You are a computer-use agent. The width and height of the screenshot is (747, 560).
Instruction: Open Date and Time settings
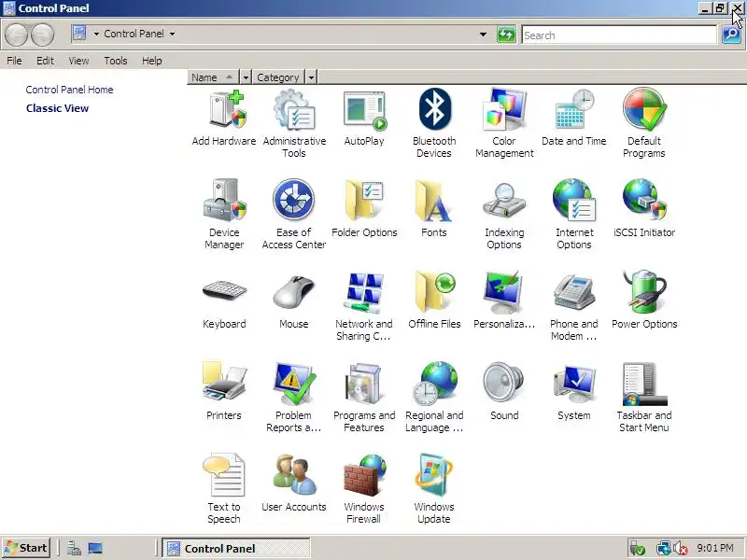(573, 118)
